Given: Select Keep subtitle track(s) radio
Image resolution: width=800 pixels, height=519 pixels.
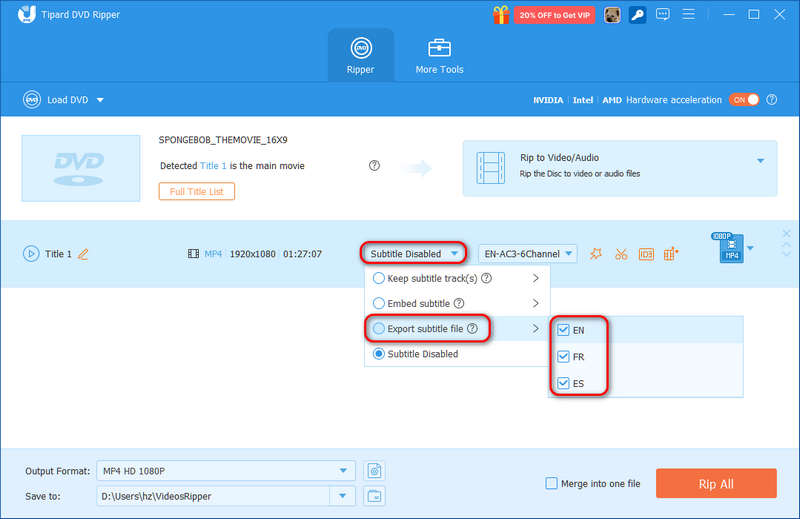Looking at the screenshot, I should [x=379, y=278].
